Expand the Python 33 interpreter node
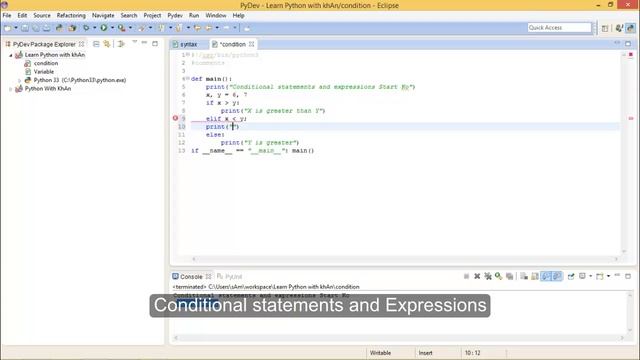The height and width of the screenshot is (360, 640). [x=20, y=80]
